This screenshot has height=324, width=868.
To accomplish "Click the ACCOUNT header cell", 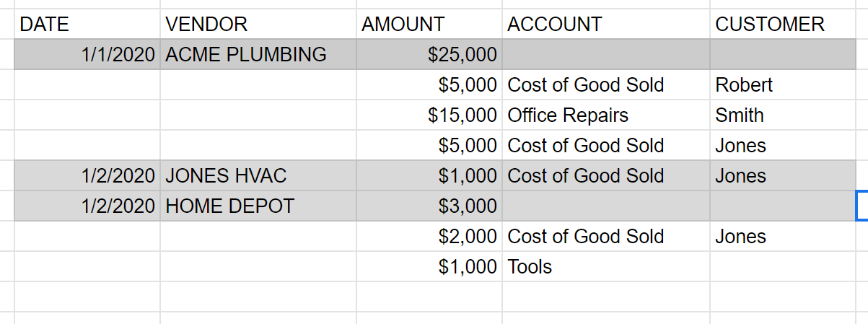I will (605, 25).
